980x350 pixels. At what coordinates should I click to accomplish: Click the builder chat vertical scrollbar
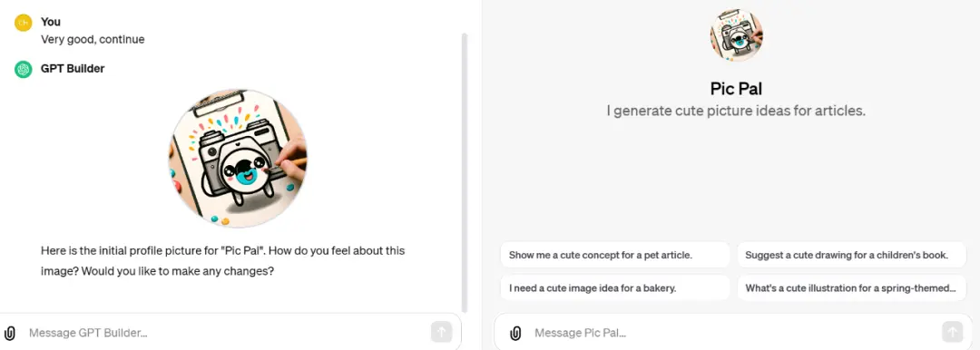coord(465,172)
